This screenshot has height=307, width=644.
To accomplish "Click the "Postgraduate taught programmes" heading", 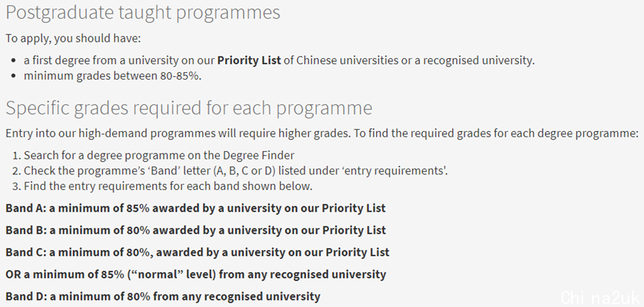I will tap(143, 13).
